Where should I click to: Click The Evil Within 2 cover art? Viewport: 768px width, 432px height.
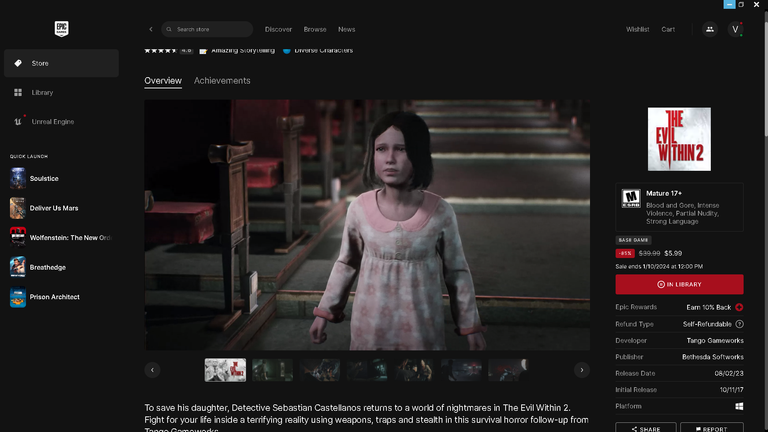coord(679,139)
